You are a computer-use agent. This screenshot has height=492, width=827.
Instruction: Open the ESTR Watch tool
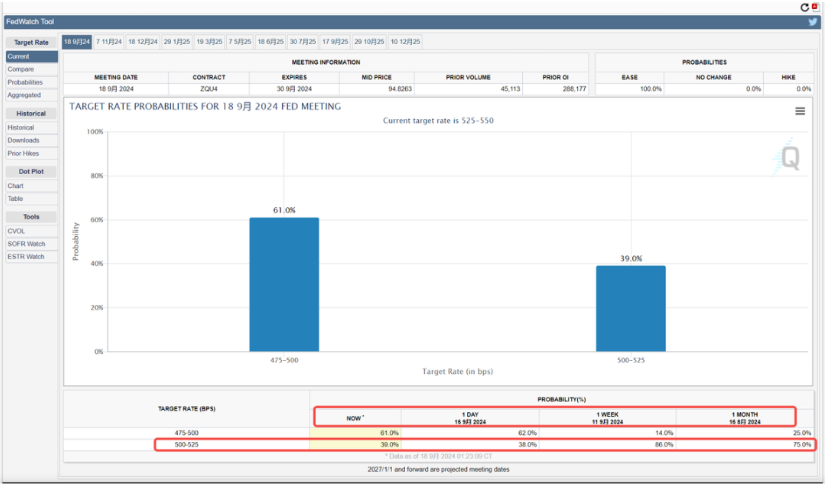32,257
